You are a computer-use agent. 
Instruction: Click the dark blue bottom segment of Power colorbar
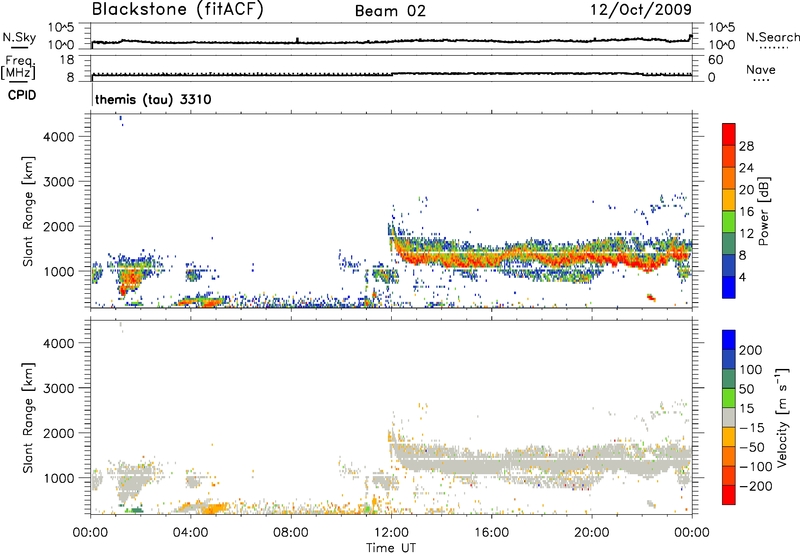[729, 288]
